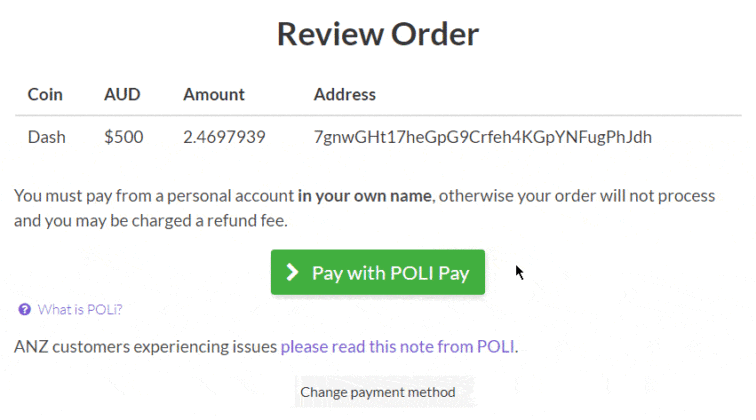This screenshot has width=756, height=420.
Task: Click the Review Order heading
Action: pyautogui.click(x=377, y=34)
